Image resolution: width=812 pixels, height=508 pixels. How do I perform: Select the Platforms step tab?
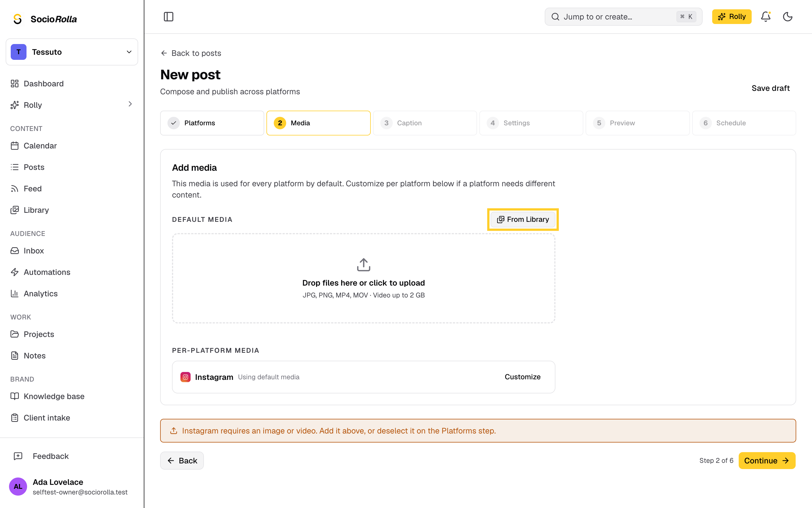pos(212,123)
